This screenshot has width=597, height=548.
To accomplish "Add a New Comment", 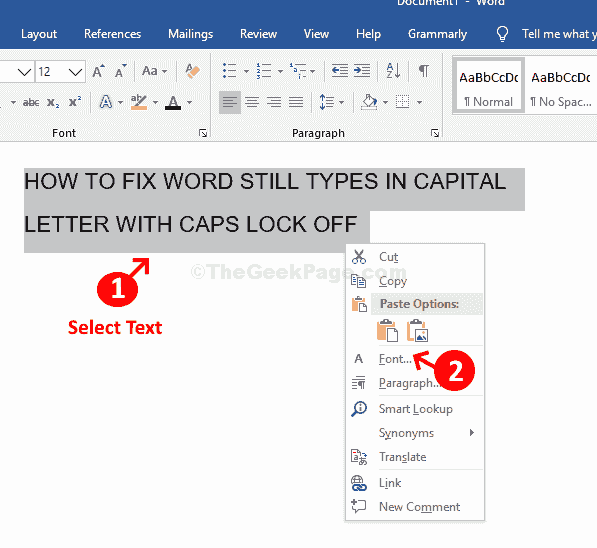I will point(415,507).
